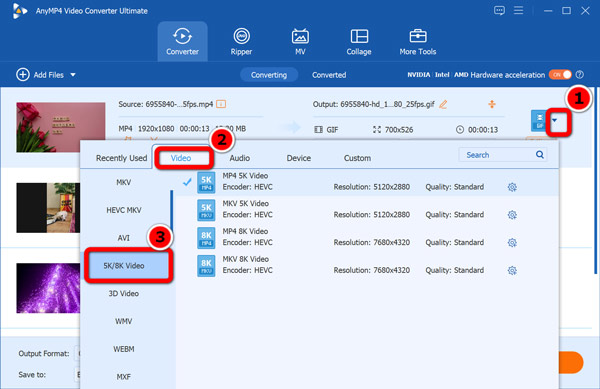Choose AVI in format list
The image size is (600, 389).
point(124,238)
